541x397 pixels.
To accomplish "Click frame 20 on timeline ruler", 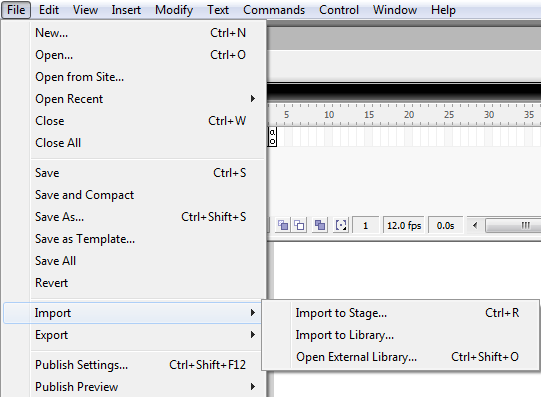I will click(x=409, y=115).
